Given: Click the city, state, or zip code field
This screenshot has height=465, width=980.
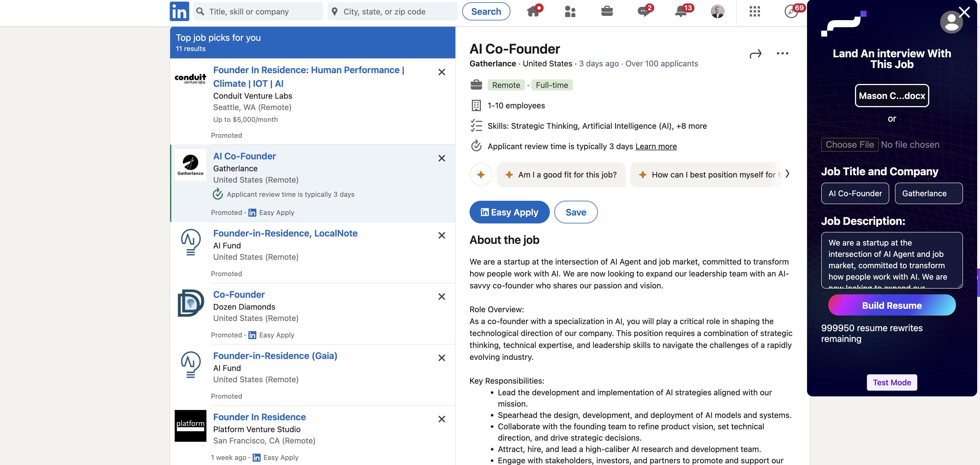Looking at the screenshot, I should pyautogui.click(x=393, y=11).
